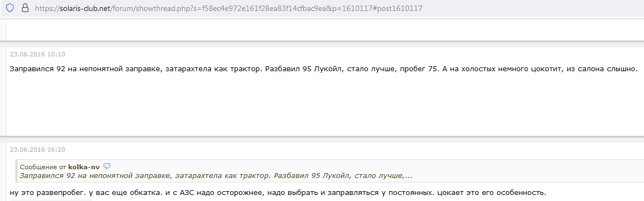Open the tracking protection shield icon
Image resolution: width=644 pixels, height=201 pixels.
click(x=10, y=8)
